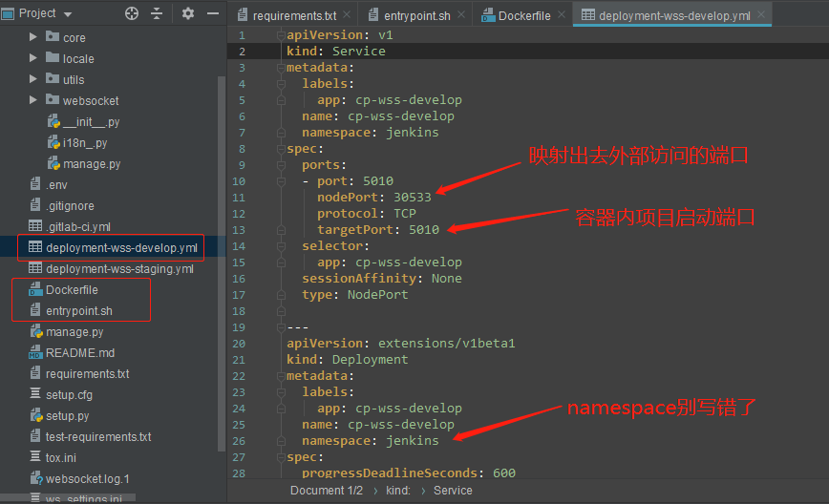Expand the locale folder arrow

32,58
